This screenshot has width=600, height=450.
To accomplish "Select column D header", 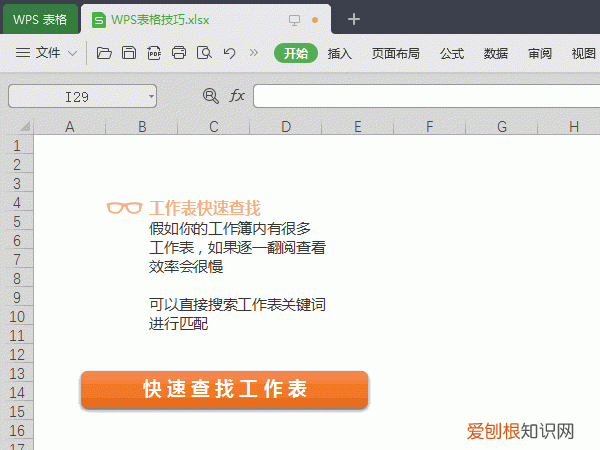I will coord(286,127).
